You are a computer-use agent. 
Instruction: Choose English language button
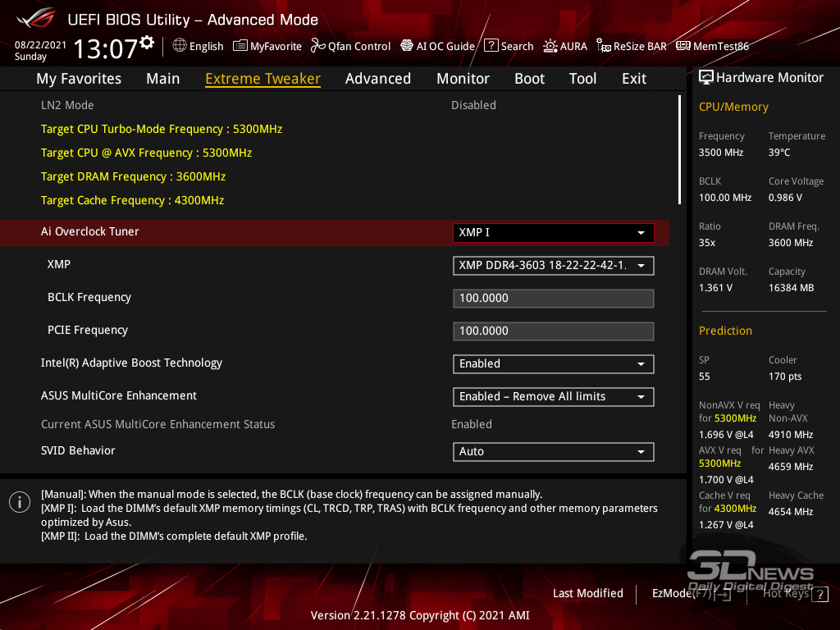[199, 46]
